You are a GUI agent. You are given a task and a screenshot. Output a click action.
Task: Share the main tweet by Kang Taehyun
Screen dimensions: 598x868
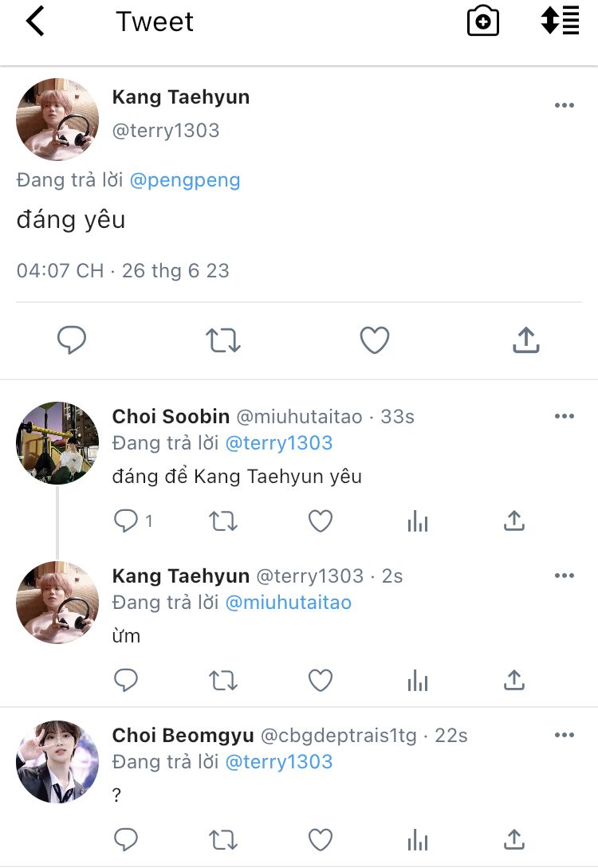point(525,340)
